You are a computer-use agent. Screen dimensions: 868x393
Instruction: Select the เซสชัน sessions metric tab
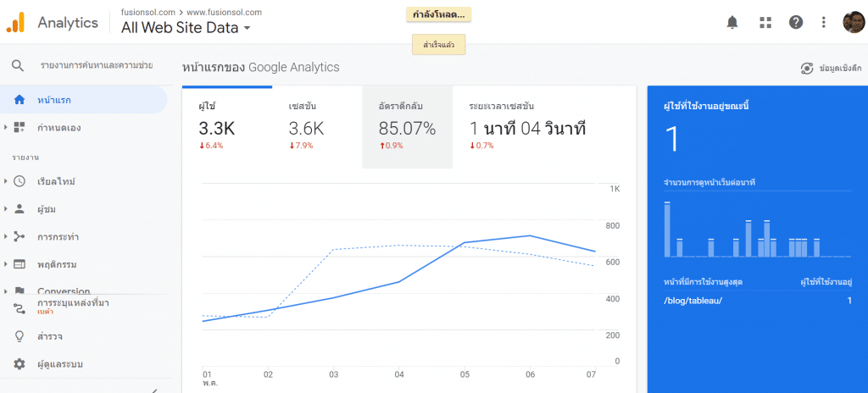317,127
